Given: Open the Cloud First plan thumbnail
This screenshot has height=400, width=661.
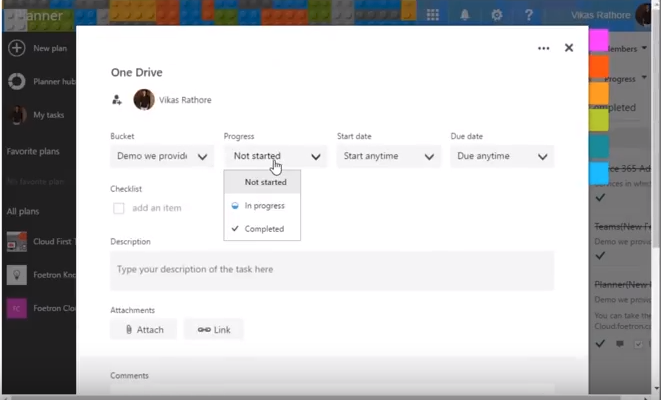Looking at the screenshot, I should (17, 242).
